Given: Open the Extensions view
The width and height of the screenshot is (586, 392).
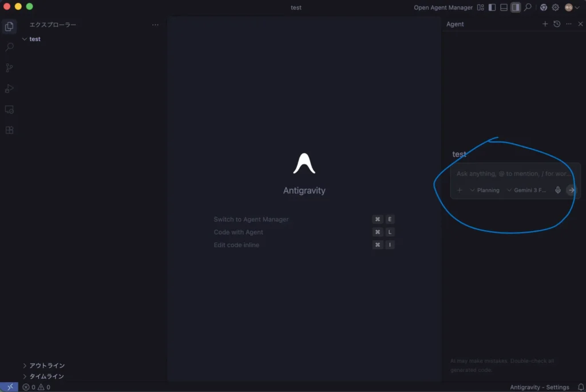Looking at the screenshot, I should 9,130.
